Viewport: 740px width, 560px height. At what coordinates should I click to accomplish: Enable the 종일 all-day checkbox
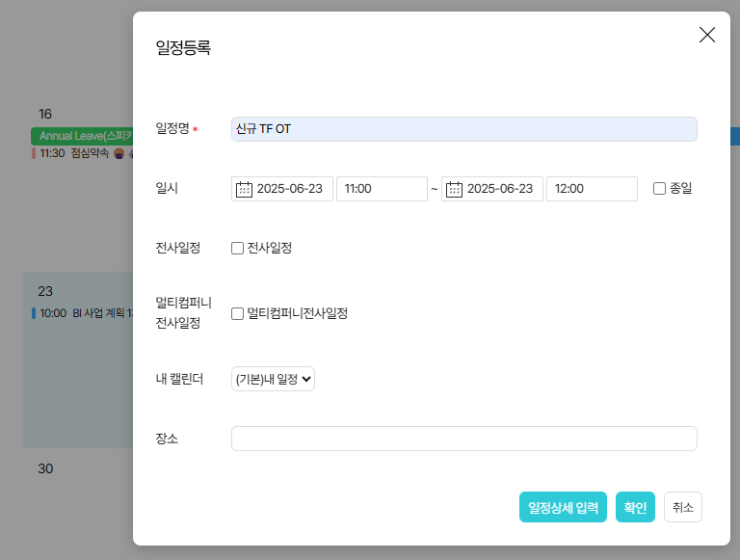[x=660, y=189]
